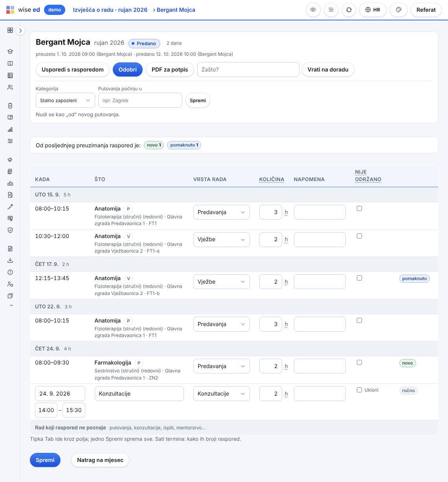Image resolution: width=448 pixels, height=482 pixels.
Task: Open the color palette theme icon
Action: coord(398,10)
